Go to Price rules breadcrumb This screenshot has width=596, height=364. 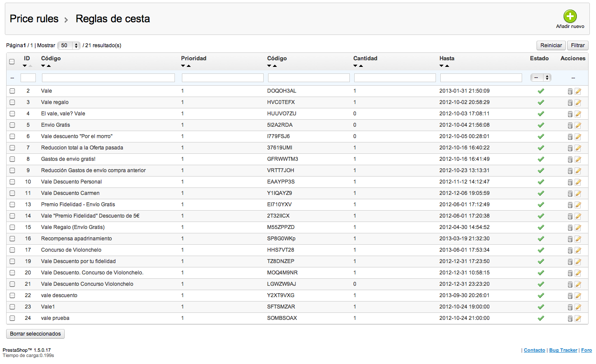[34, 19]
